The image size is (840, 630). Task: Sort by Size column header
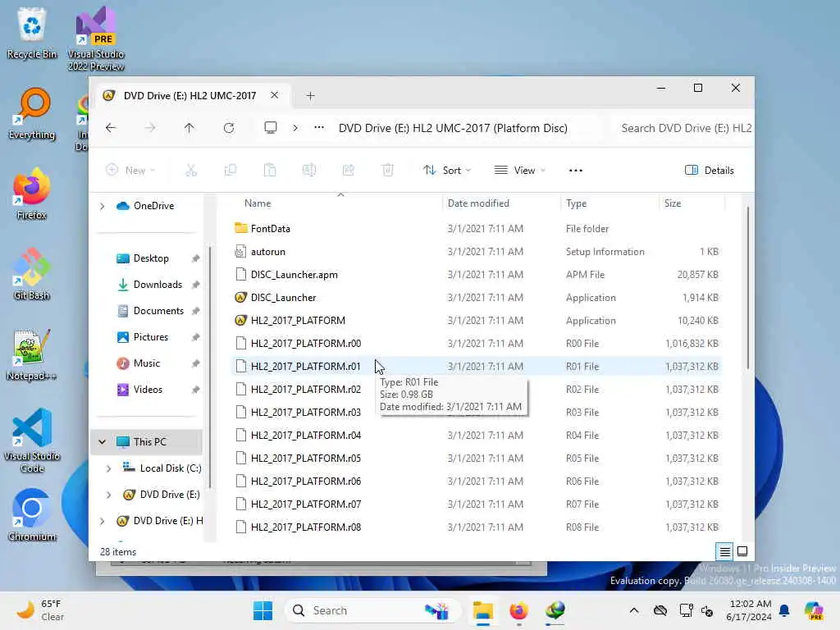click(x=673, y=203)
